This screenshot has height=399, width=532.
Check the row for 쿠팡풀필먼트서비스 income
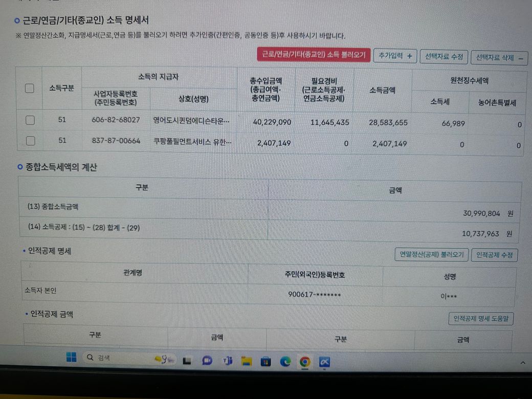[30, 141]
